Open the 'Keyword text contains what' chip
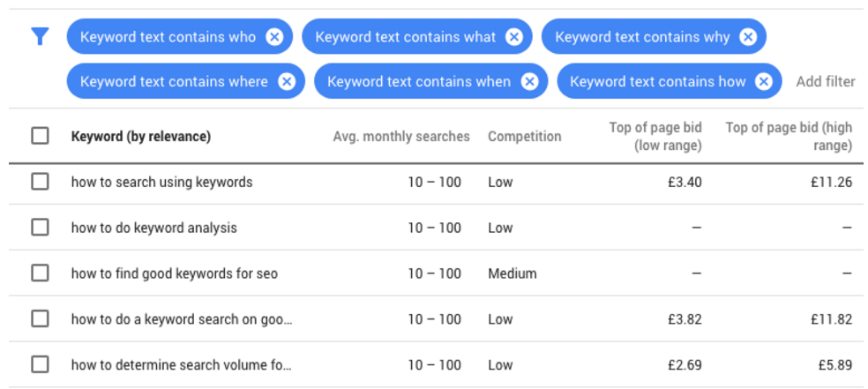868x389 pixels. pyautogui.click(x=405, y=37)
